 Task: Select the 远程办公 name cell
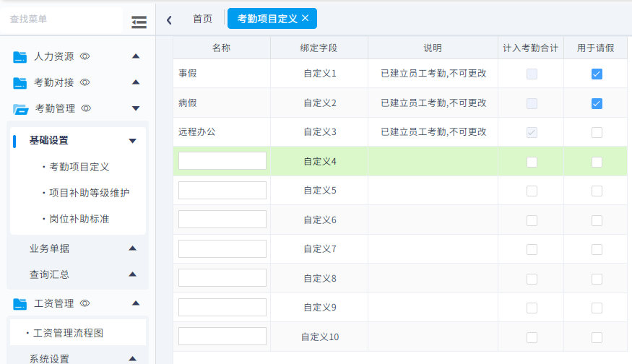pos(222,132)
